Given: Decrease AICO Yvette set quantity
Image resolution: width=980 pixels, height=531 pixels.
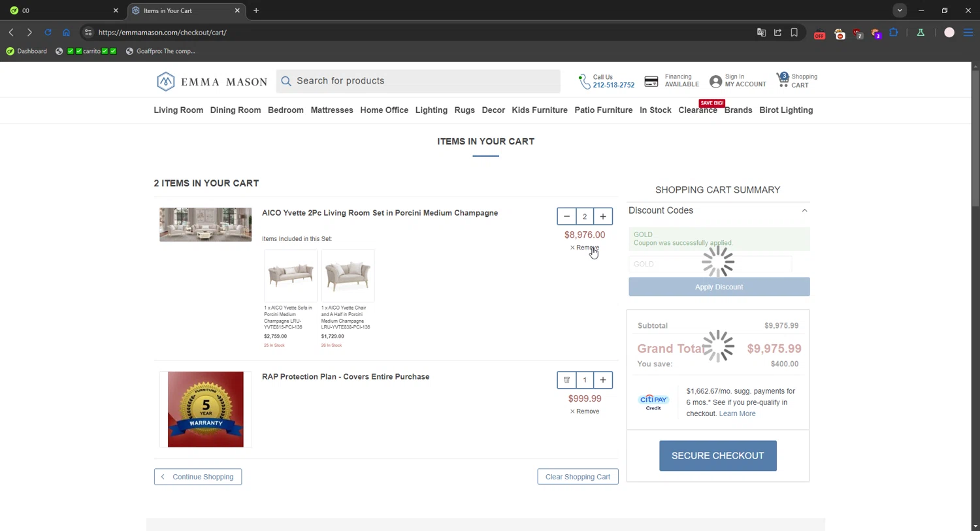Looking at the screenshot, I should click(566, 216).
